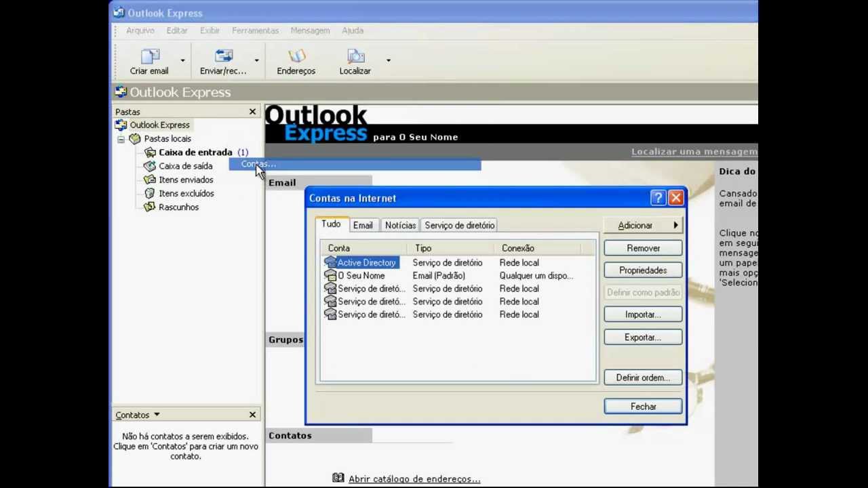
Task: Switch to the Notícias tab
Action: 400,225
